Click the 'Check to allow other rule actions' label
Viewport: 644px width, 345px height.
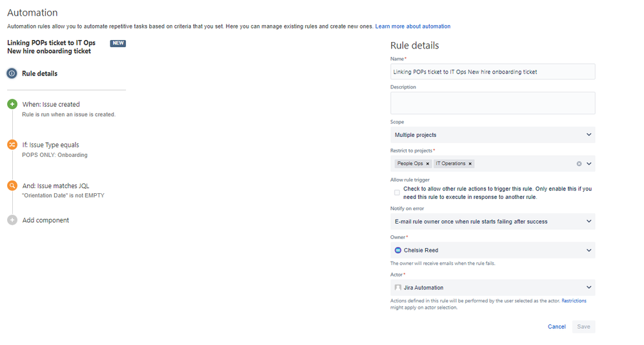point(498,193)
